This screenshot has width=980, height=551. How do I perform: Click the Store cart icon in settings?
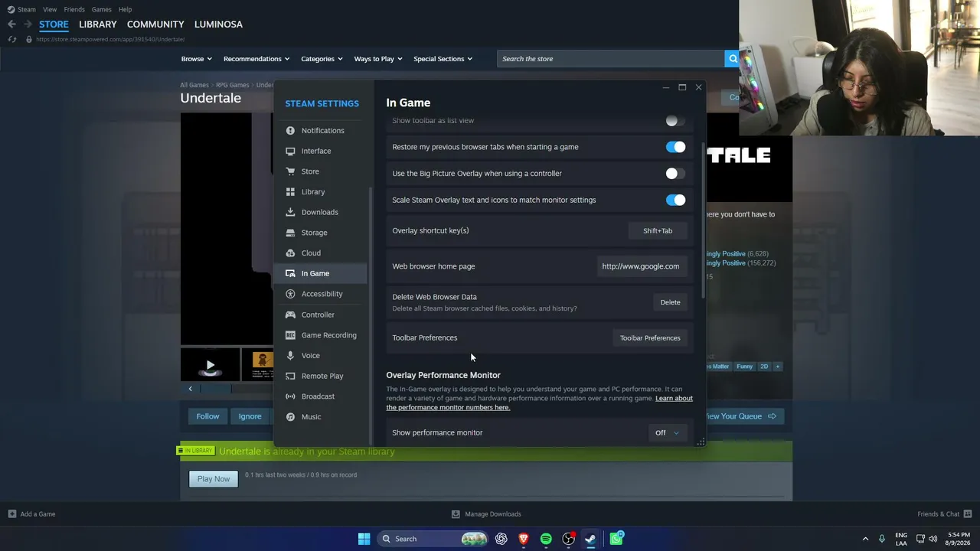(290, 171)
